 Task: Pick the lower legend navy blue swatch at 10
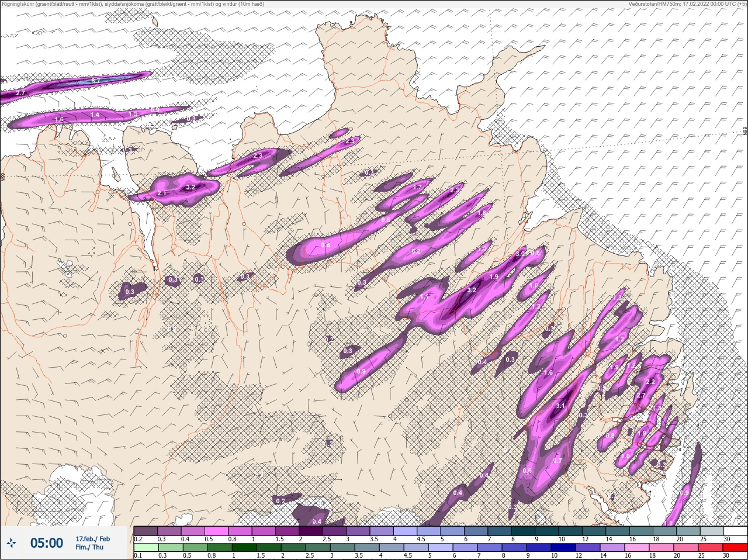coord(563,548)
